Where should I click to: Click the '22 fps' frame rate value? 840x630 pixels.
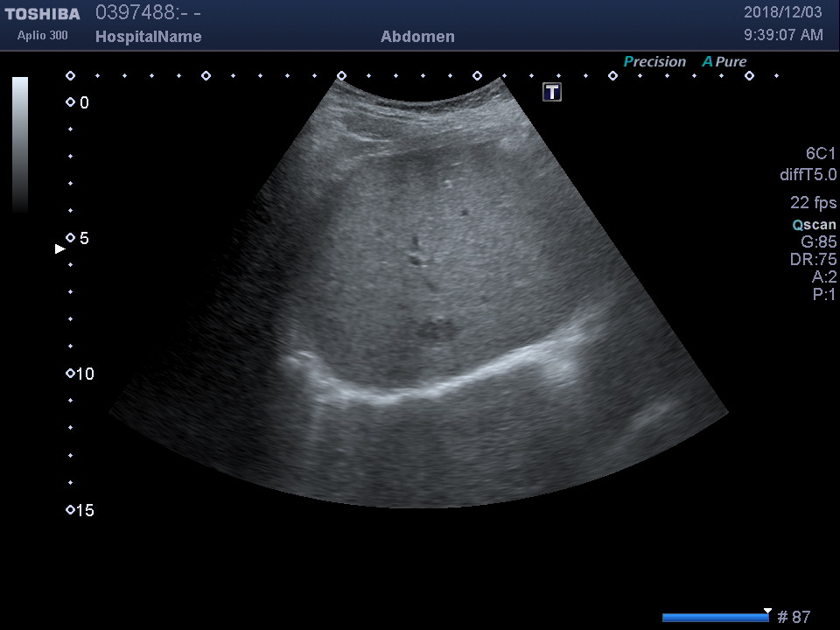pyautogui.click(x=813, y=202)
